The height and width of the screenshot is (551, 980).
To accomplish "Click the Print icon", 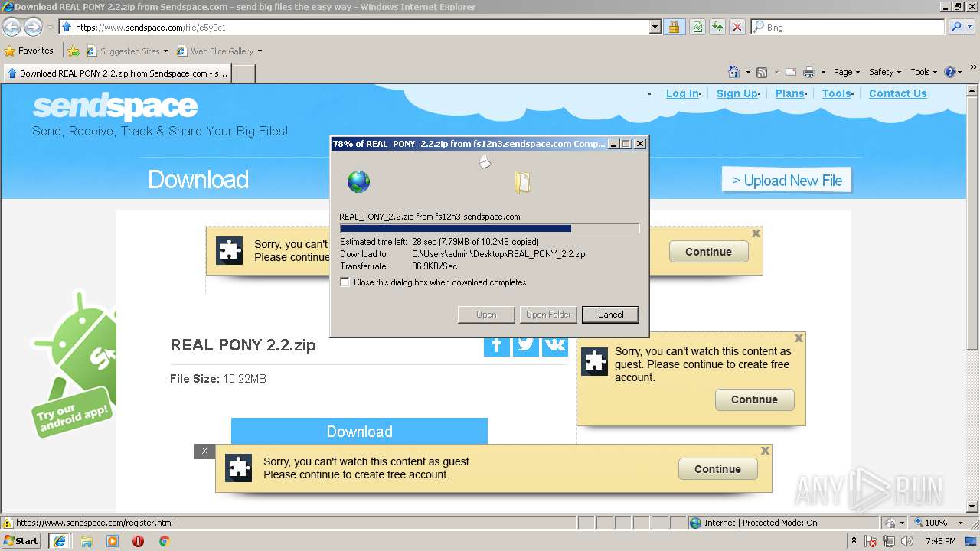I will [x=809, y=72].
